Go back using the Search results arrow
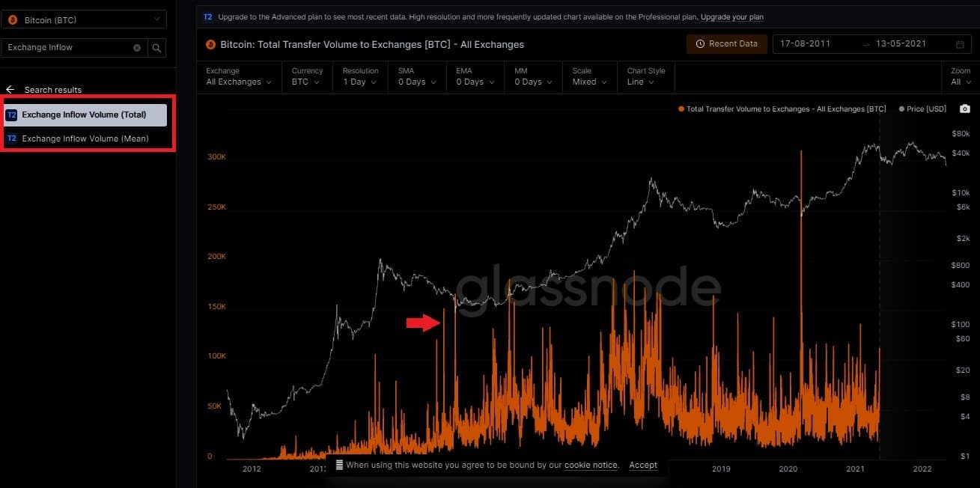This screenshot has height=488, width=980. [10, 90]
